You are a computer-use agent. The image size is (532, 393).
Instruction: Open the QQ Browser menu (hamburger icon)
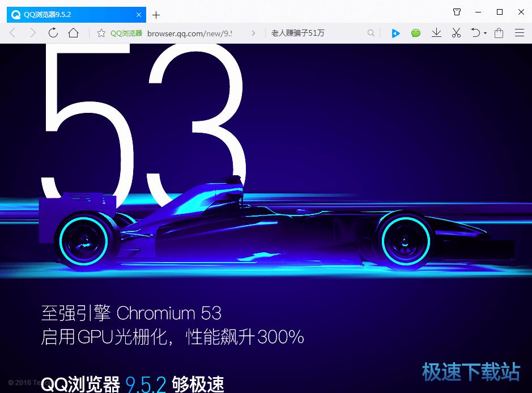click(520, 32)
